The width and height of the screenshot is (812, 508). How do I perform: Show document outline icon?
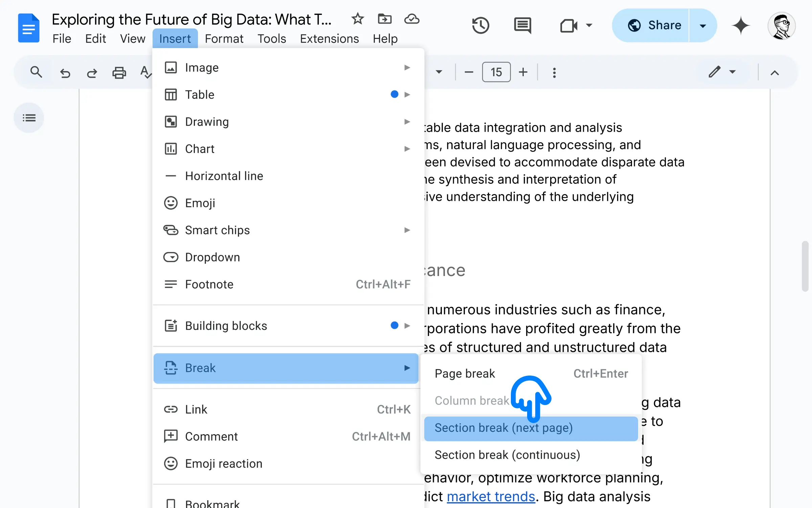(29, 118)
